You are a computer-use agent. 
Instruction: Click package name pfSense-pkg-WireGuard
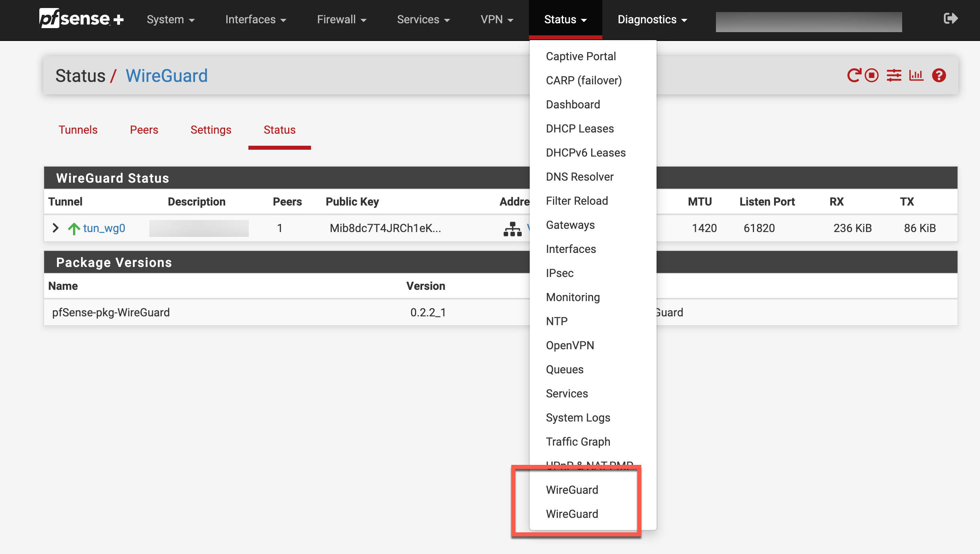[x=111, y=312]
